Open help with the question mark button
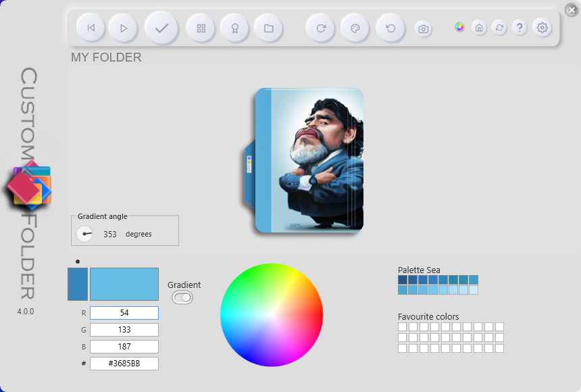 [x=520, y=28]
